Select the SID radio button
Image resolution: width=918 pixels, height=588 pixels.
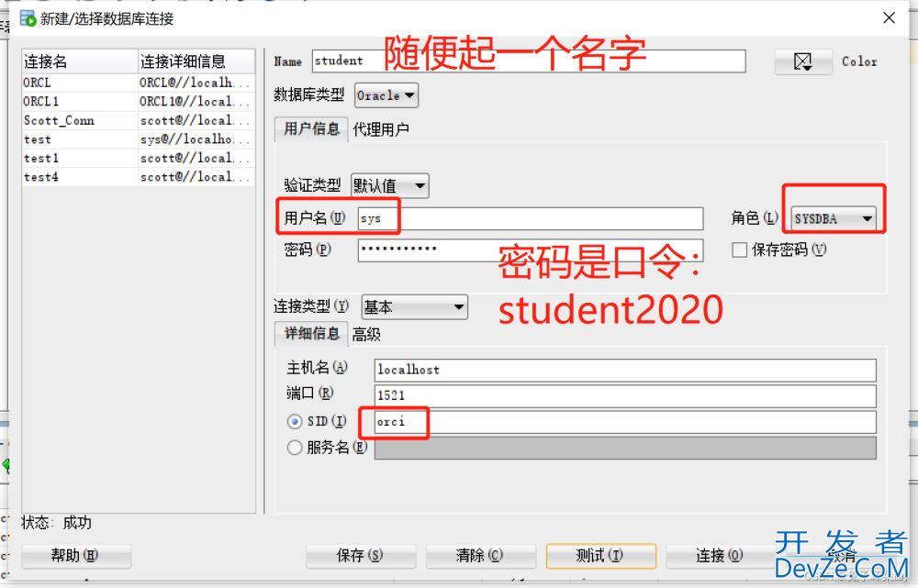295,421
